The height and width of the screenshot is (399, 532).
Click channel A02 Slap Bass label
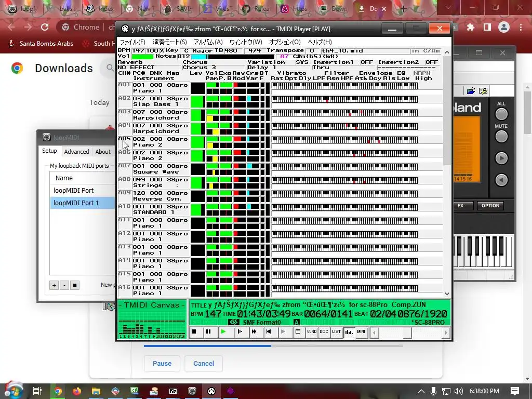125,98
